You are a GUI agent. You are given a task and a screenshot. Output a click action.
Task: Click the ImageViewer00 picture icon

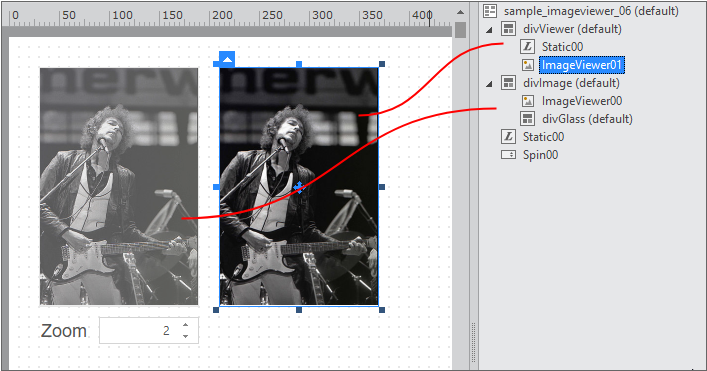(x=528, y=101)
